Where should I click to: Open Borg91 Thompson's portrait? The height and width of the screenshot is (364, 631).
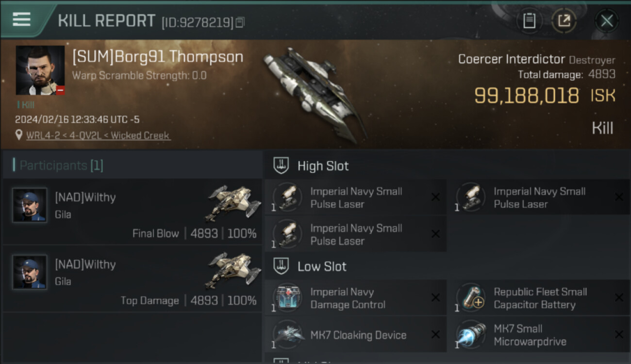40,70
